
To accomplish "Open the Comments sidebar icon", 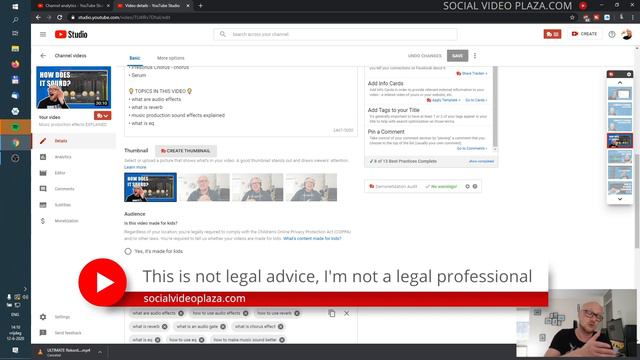I will pyautogui.click(x=43, y=189).
